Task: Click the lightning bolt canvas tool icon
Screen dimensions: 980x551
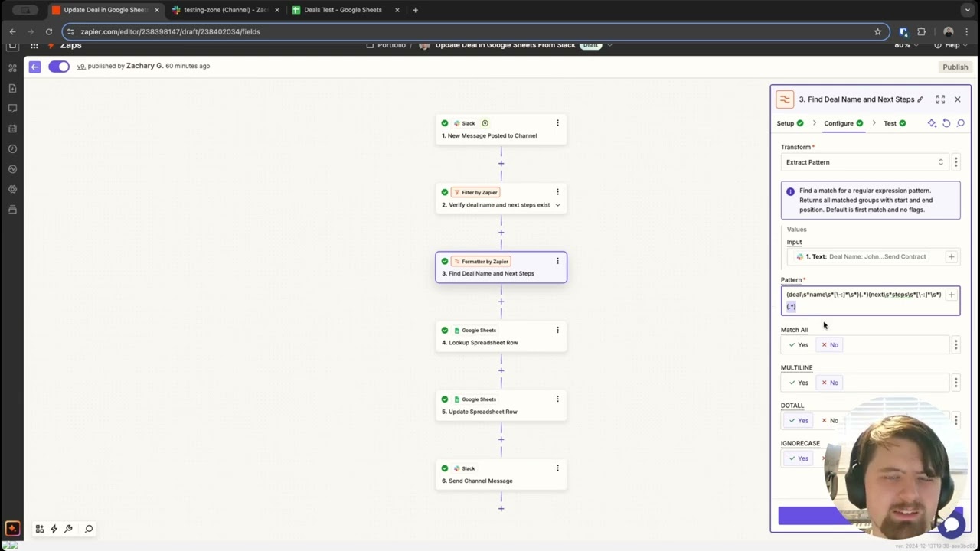Action: pos(54,529)
